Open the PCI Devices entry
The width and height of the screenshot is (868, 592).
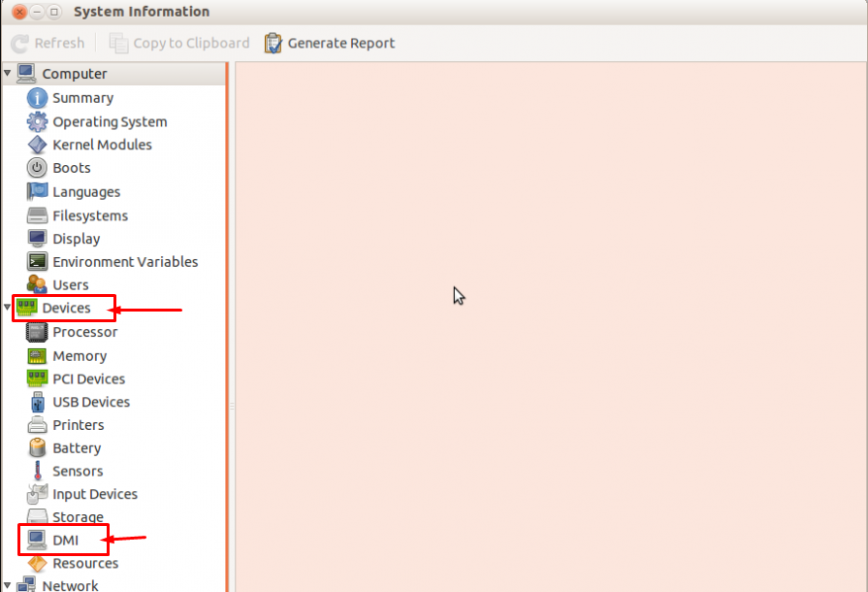pyautogui.click(x=88, y=378)
